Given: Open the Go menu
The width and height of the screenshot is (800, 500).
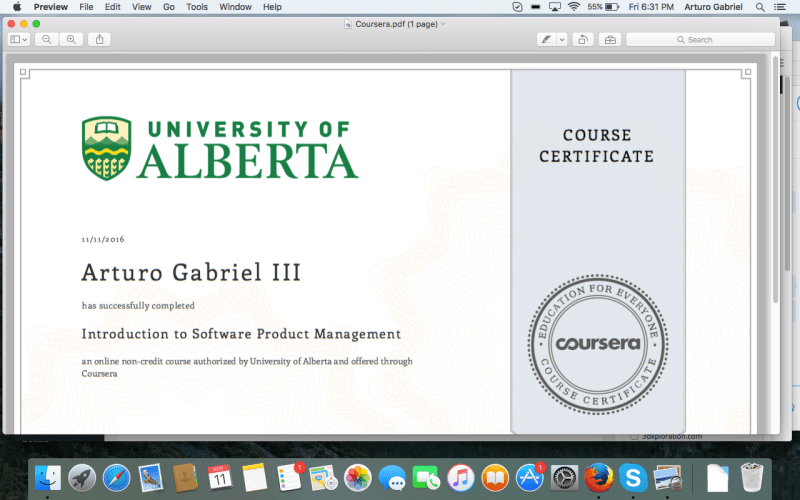Looking at the screenshot, I should pos(169,7).
